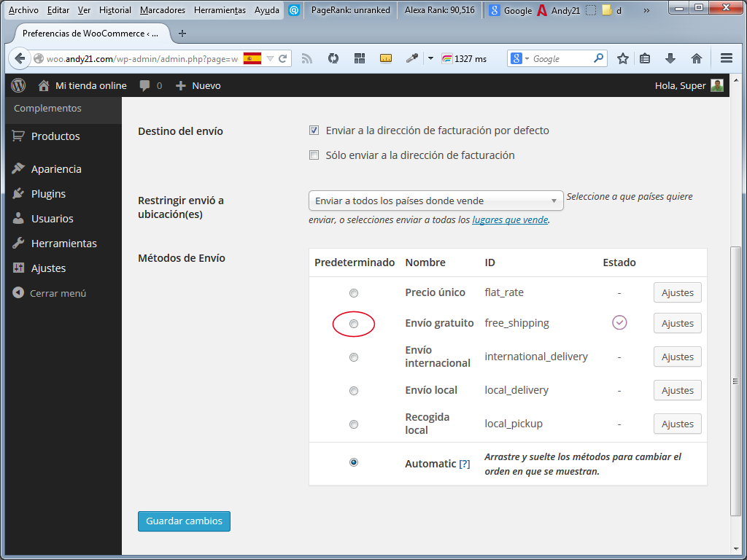Image resolution: width=747 pixels, height=560 pixels.
Task: Click the Cerrar menú collapse arrow icon
Action: [18, 292]
